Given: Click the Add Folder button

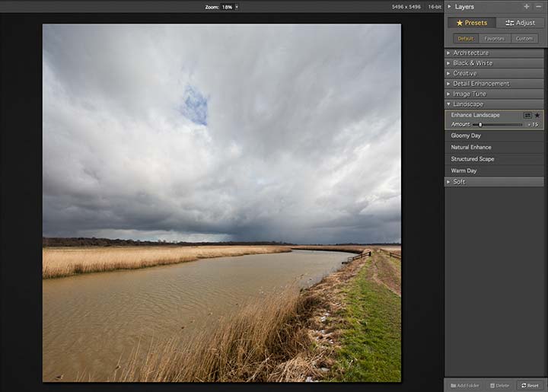Looking at the screenshot, I should (x=464, y=385).
